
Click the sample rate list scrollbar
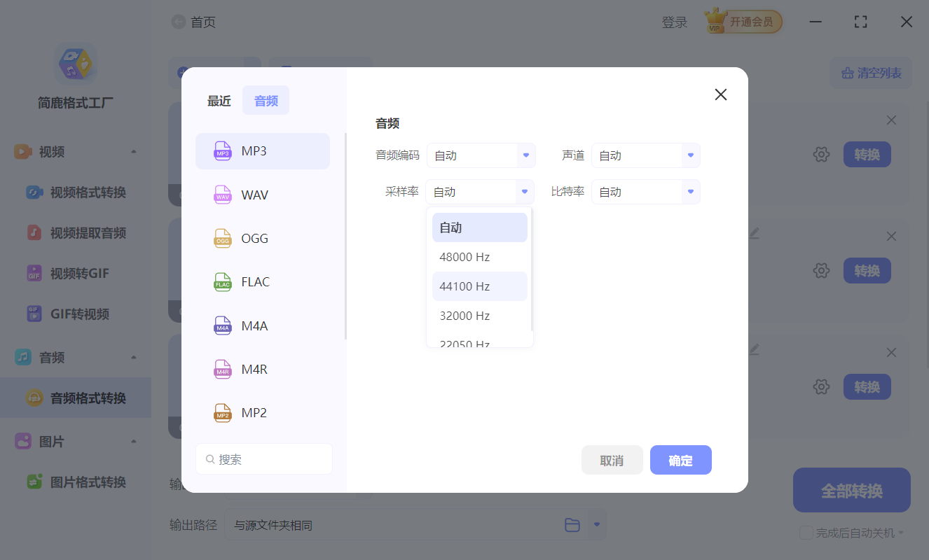click(532, 269)
